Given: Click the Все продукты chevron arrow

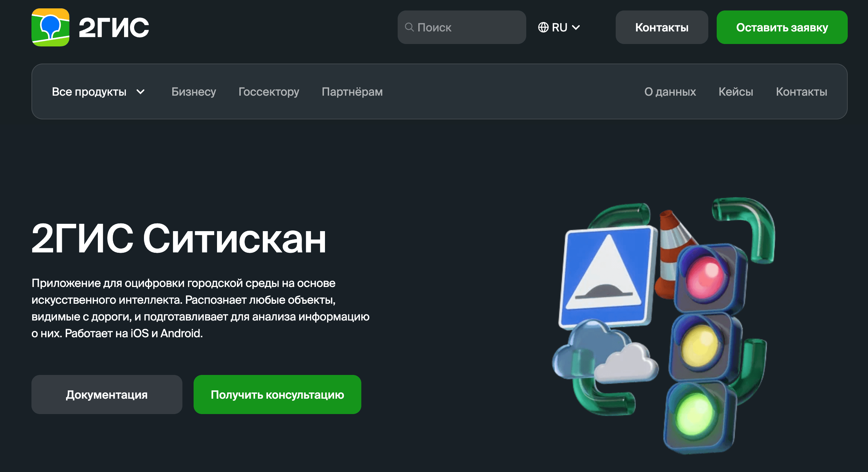Looking at the screenshot, I should 140,92.
